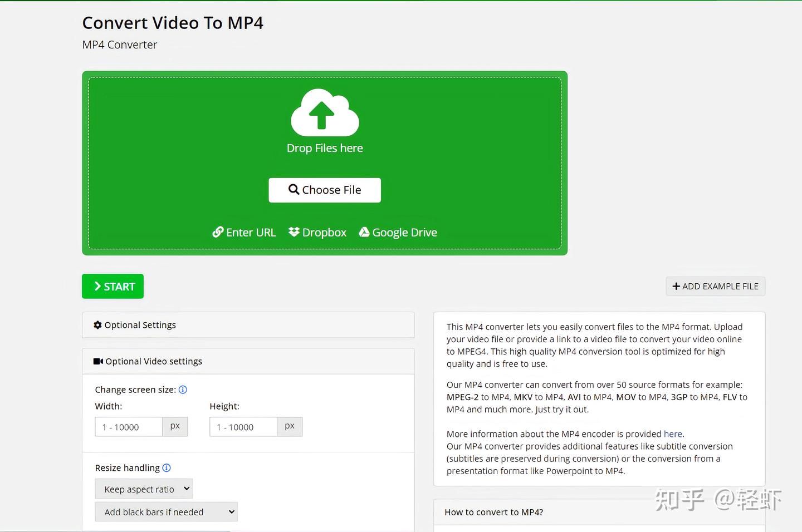Screen dimensions: 802x532
Task: Expand the How to convert to MP4 section
Action: 493,512
